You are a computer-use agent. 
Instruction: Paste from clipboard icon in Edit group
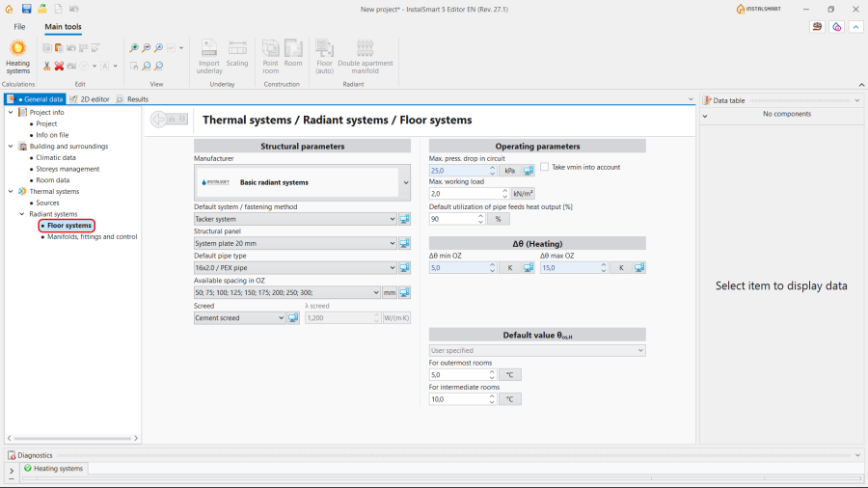tap(59, 48)
